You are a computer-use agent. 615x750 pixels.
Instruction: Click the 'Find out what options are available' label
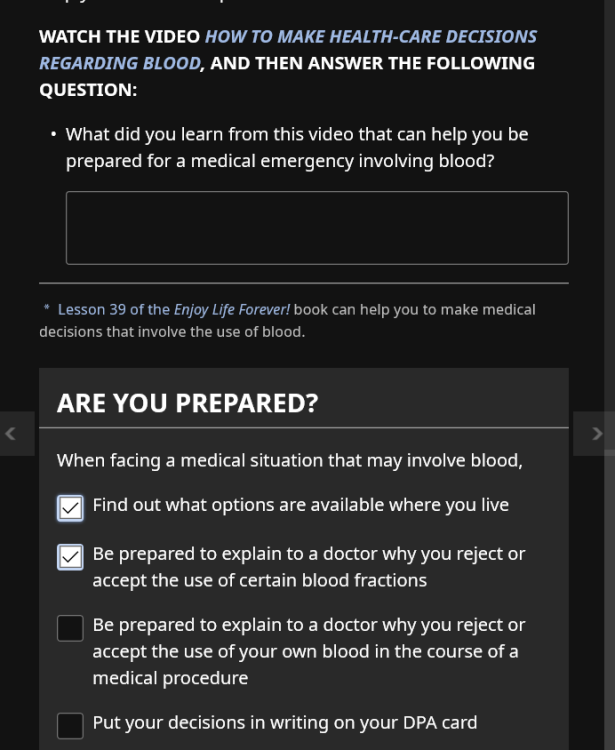(x=300, y=505)
